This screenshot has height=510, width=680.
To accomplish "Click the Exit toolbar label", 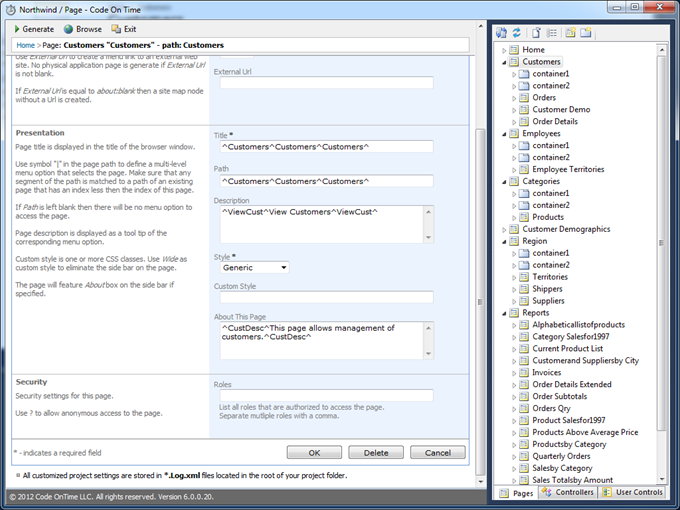I will tap(130, 29).
